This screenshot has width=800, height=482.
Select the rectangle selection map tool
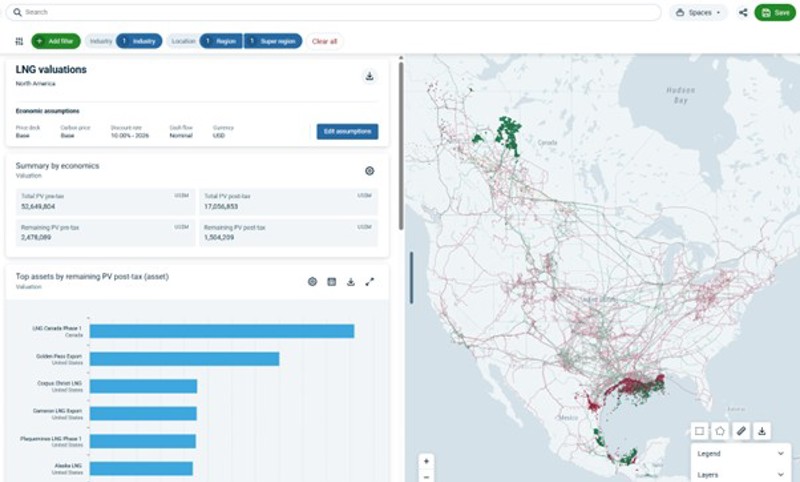[x=700, y=431]
